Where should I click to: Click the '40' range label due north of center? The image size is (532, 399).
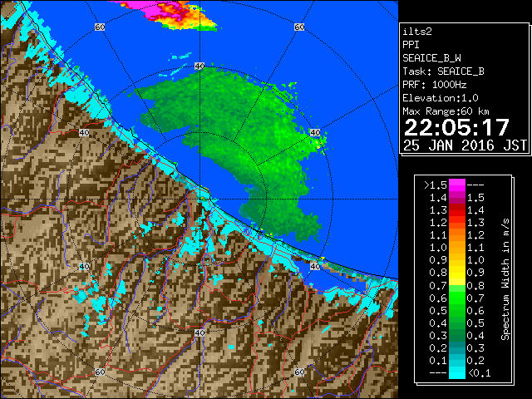pyautogui.click(x=199, y=66)
